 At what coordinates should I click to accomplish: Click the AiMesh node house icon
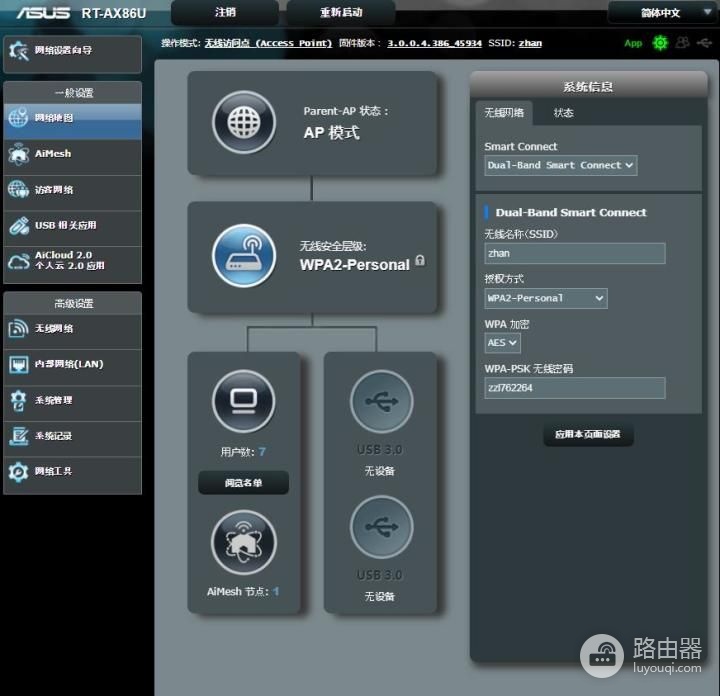click(x=244, y=542)
